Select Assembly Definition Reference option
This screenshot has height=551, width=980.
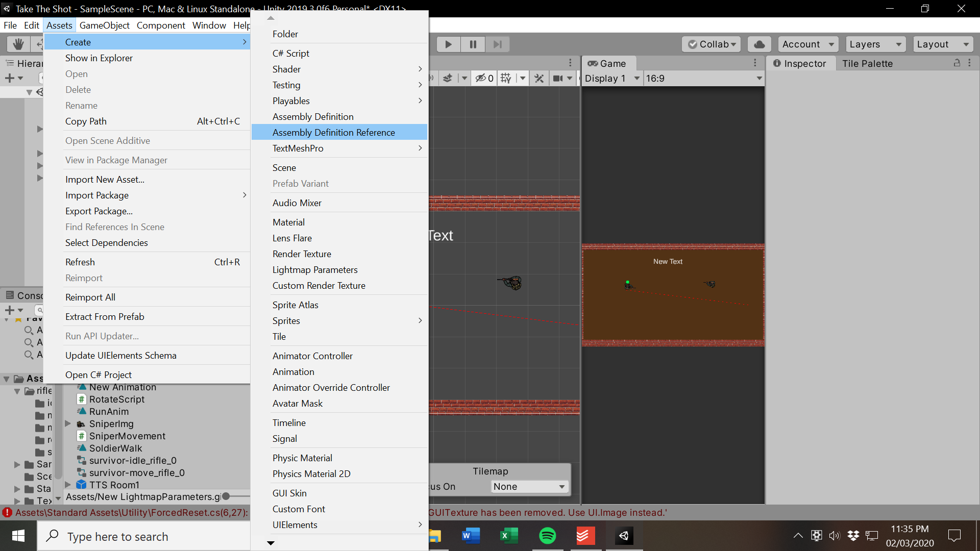click(x=334, y=132)
